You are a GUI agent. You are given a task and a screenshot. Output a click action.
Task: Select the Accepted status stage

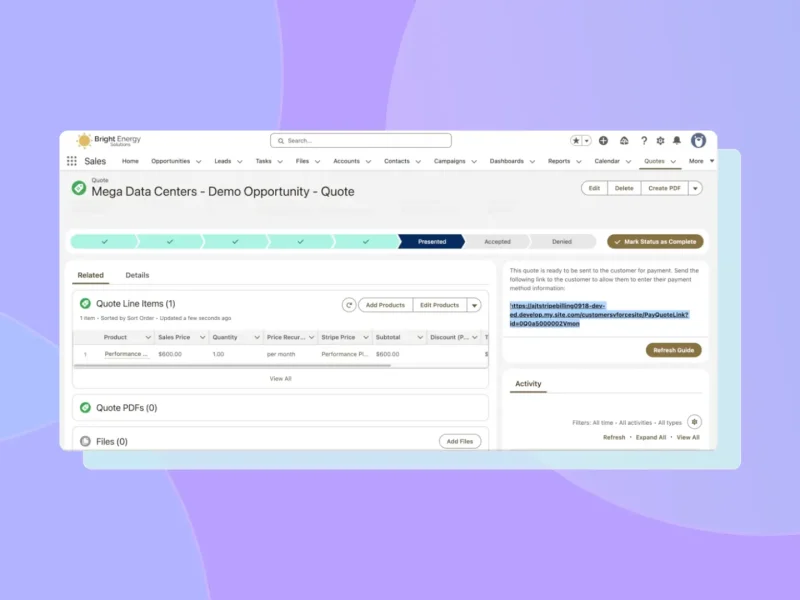click(497, 241)
